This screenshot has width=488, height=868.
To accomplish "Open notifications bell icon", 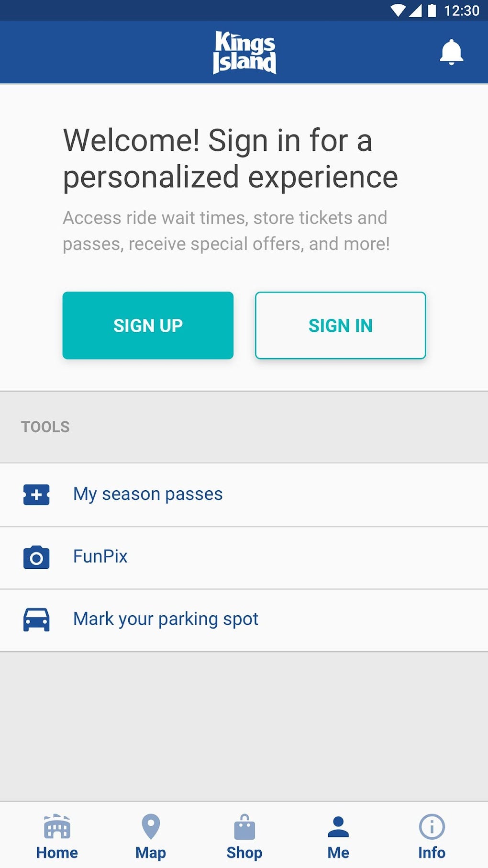I will coord(451,52).
